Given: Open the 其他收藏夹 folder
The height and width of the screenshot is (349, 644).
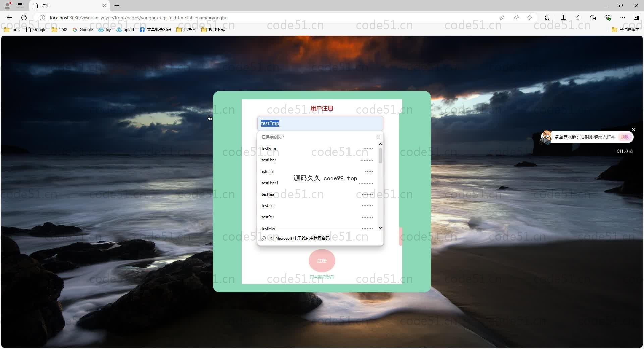Looking at the screenshot, I should coord(626,30).
